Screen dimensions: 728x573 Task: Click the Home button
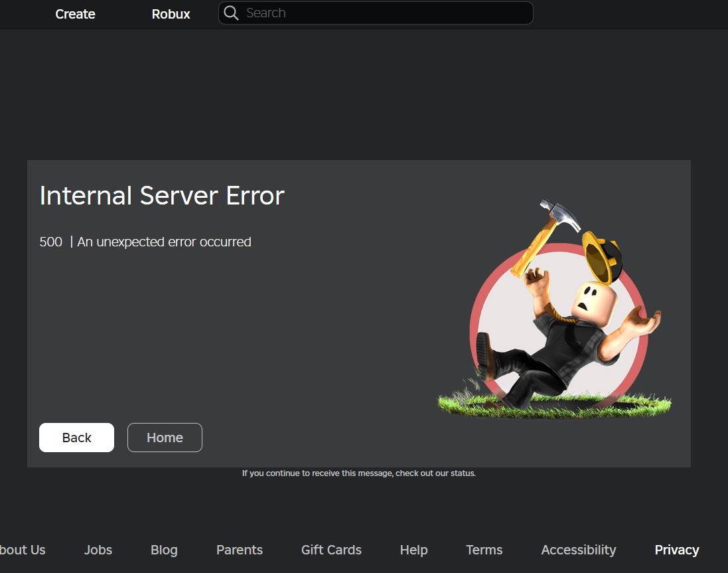165,438
